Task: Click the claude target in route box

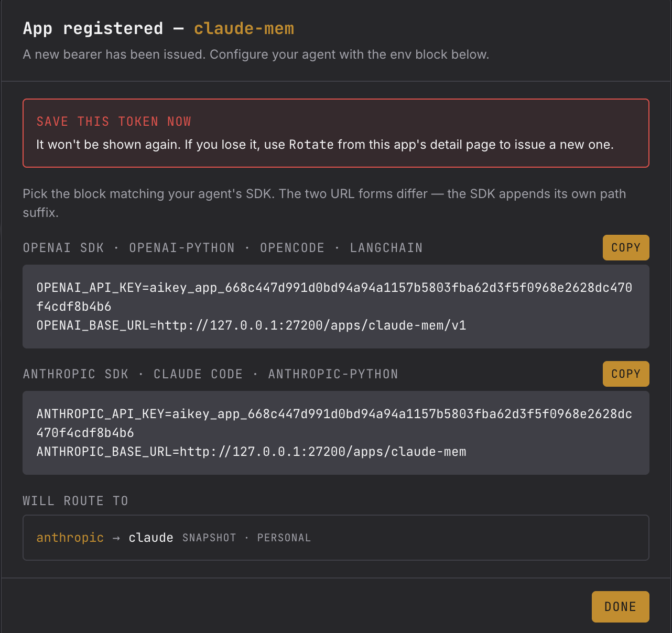Action: [151, 538]
